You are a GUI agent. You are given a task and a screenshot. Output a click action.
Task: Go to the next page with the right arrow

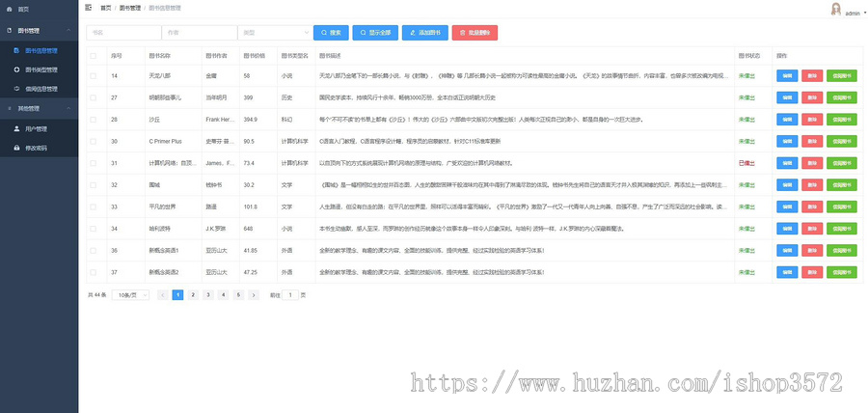254,295
